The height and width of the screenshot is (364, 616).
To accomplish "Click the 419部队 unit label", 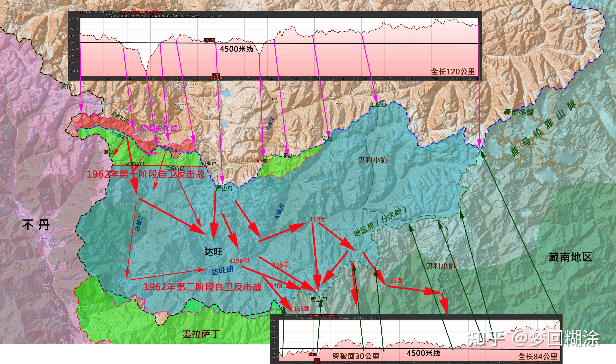I will [x=240, y=261].
